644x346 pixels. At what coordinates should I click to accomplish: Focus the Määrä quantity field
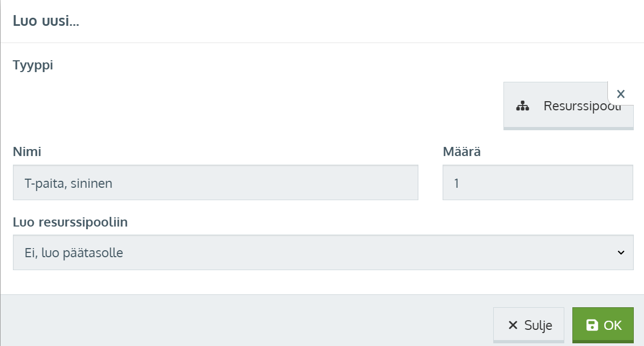pyautogui.click(x=537, y=182)
